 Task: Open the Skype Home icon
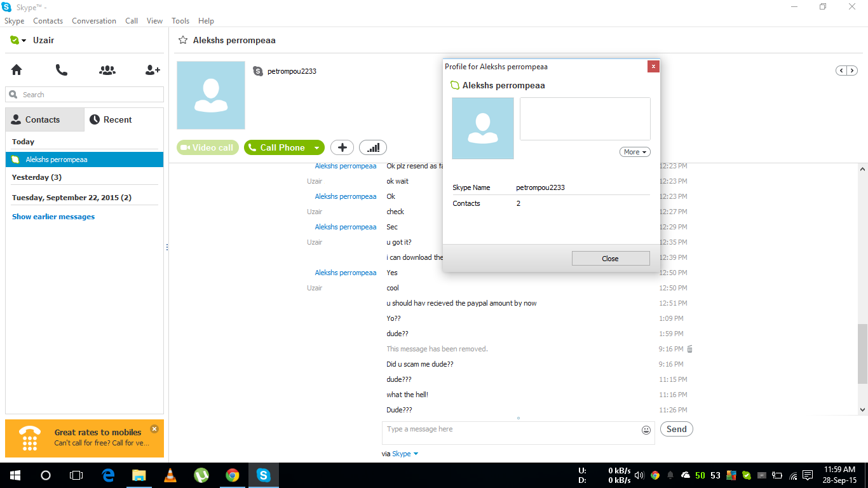pyautogui.click(x=17, y=70)
